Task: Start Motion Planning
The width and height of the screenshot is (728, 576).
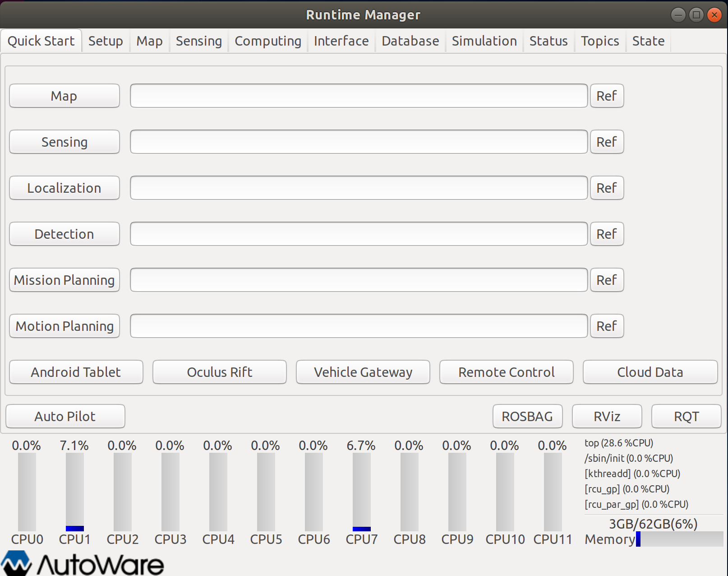Action: tap(64, 326)
